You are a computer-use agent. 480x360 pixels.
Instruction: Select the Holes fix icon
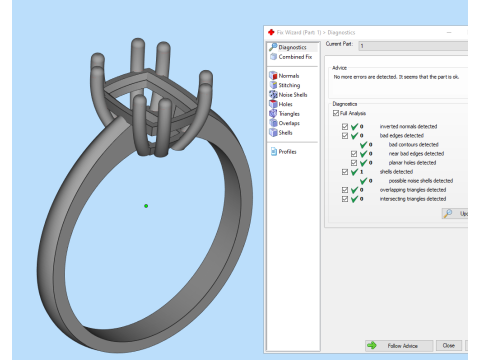tap(273, 104)
